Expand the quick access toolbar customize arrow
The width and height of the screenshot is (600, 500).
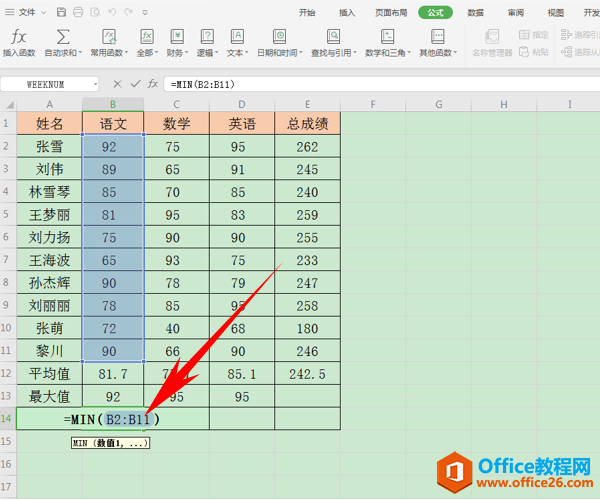point(145,13)
